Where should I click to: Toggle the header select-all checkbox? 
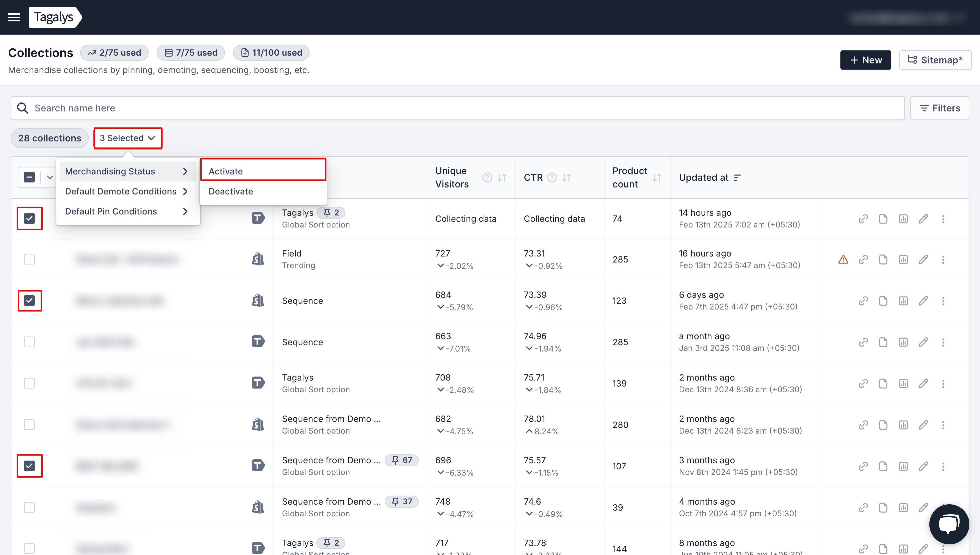(x=29, y=177)
